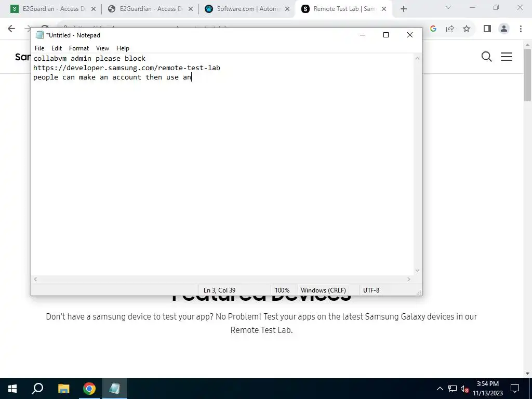Switch to the Software.com tab
The image size is (532, 399).
[247, 9]
